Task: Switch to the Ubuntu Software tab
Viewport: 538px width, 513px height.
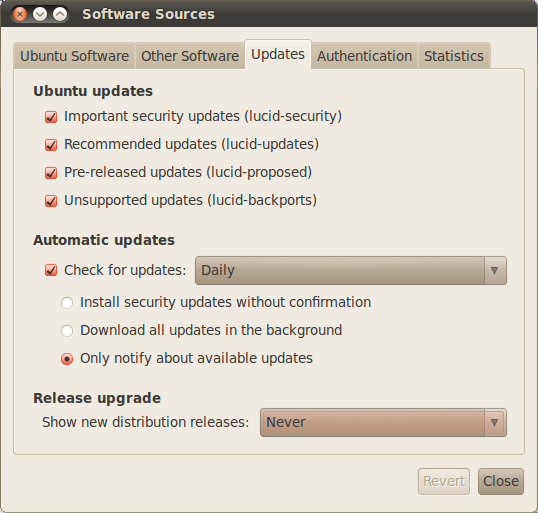Action: pyautogui.click(x=74, y=56)
